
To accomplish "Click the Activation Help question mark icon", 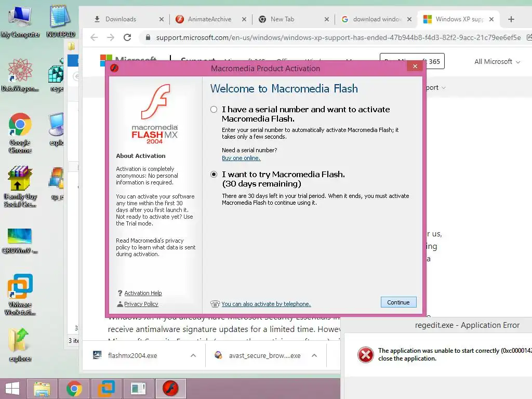I will 120,293.
